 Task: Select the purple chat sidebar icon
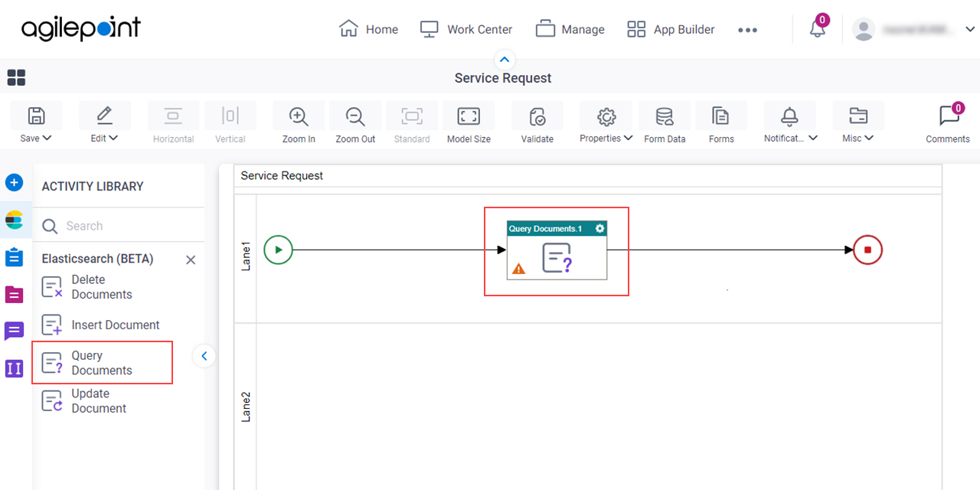point(14,331)
